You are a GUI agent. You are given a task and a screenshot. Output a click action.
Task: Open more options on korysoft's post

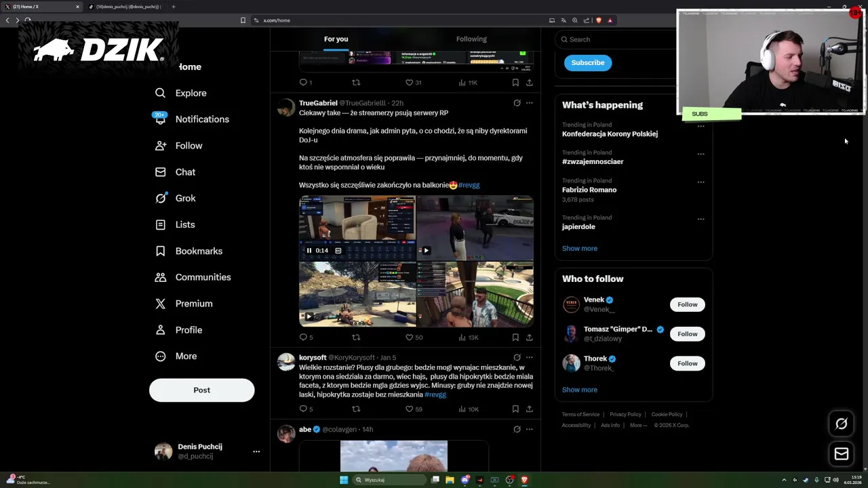530,357
